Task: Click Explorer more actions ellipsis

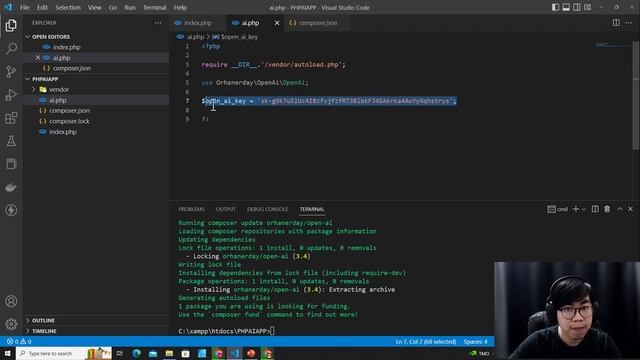Action: click(158, 23)
